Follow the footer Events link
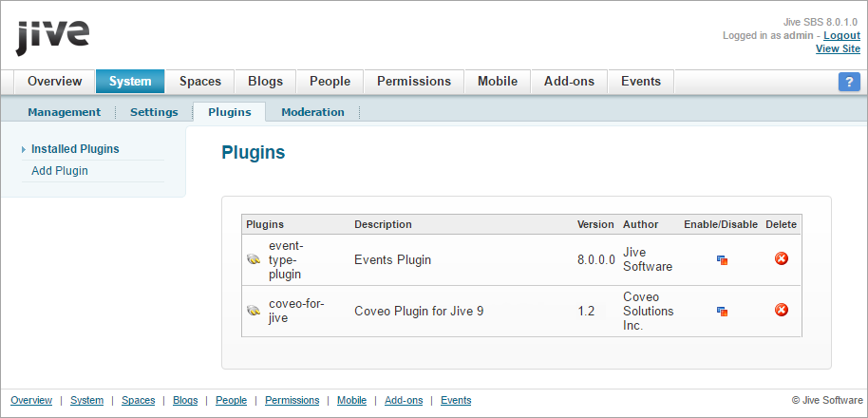 (456, 400)
